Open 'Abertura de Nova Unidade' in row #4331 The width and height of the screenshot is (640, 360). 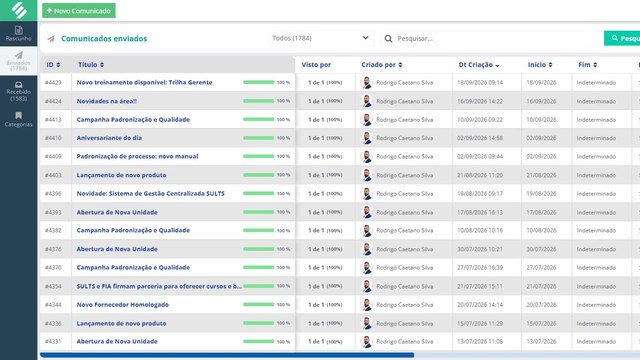click(117, 341)
